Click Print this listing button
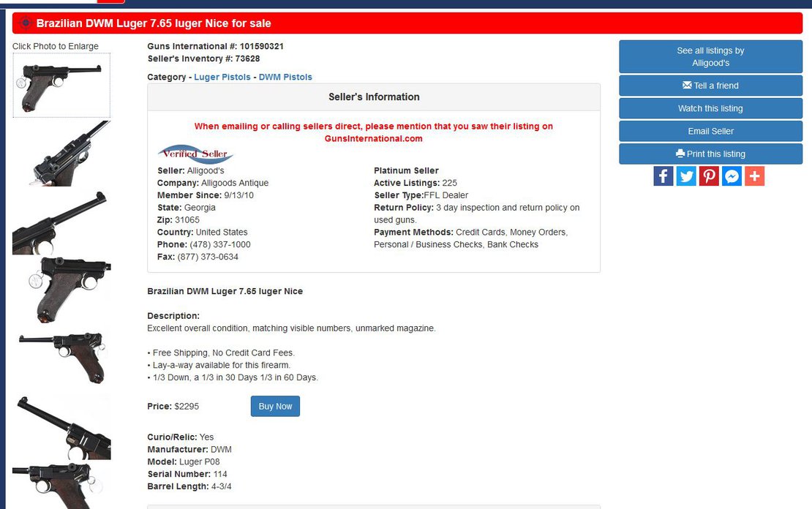Screen dimensions: 812x509 click(x=710, y=154)
